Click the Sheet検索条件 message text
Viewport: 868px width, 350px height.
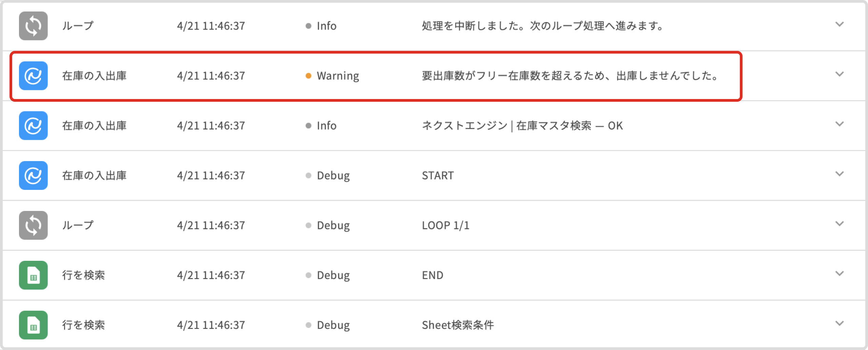pos(458,325)
